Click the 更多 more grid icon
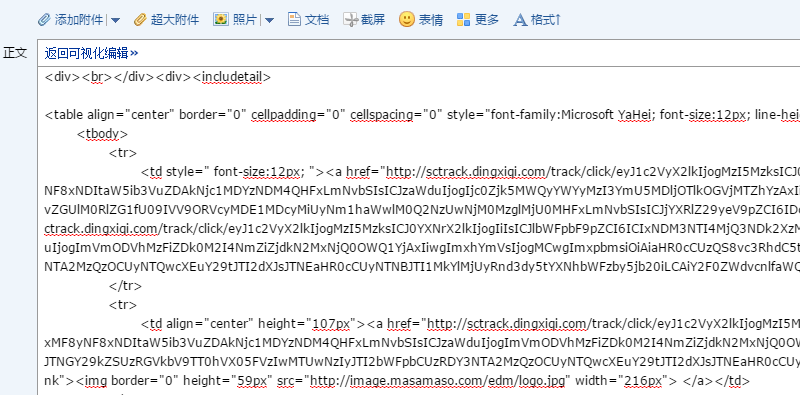 (x=463, y=20)
